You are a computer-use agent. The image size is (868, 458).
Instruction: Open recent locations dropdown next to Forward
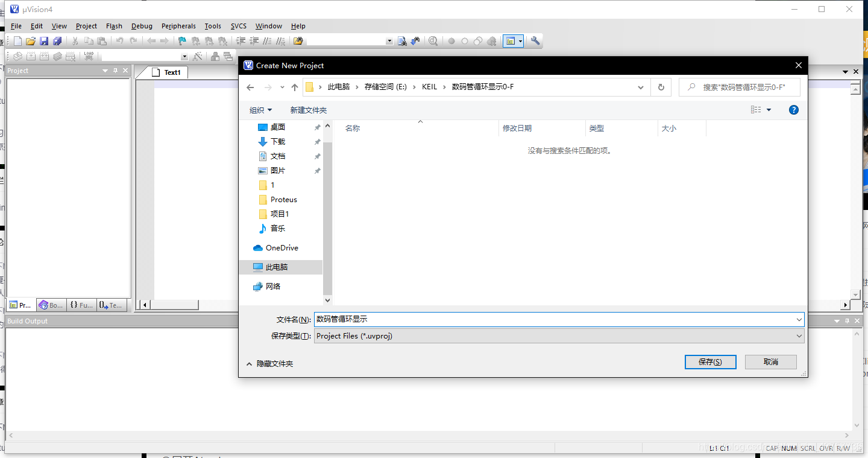(282, 87)
